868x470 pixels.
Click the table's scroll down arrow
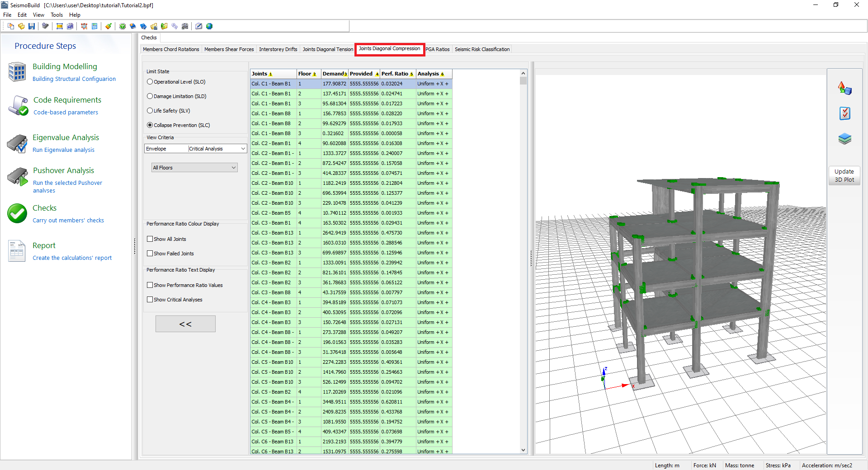(x=523, y=450)
